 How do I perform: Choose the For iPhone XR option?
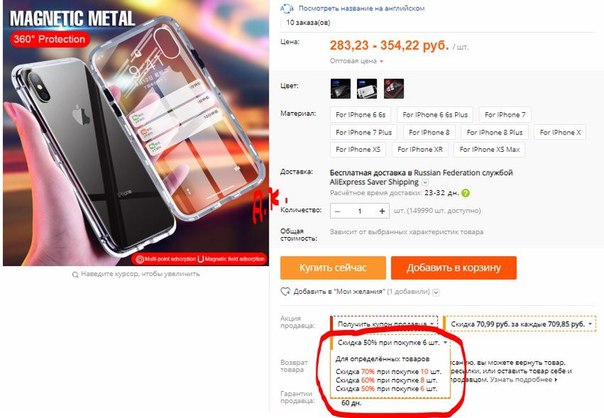click(x=420, y=149)
